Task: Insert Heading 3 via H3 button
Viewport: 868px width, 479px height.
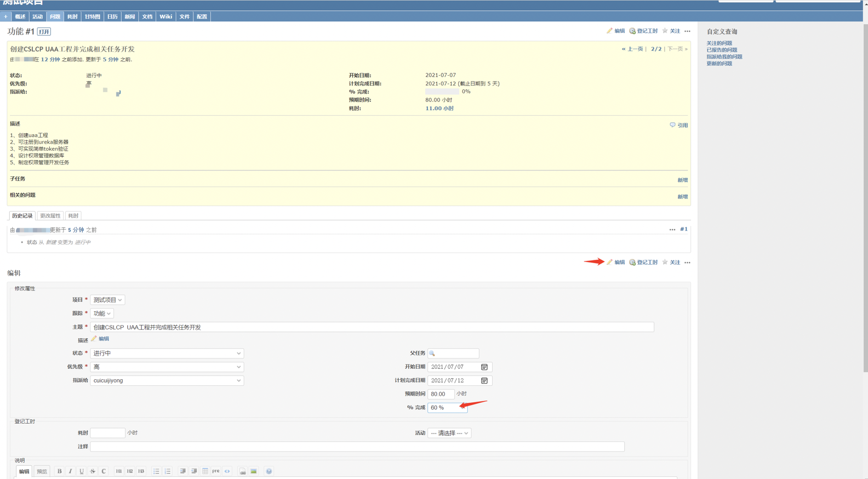Action: point(141,471)
